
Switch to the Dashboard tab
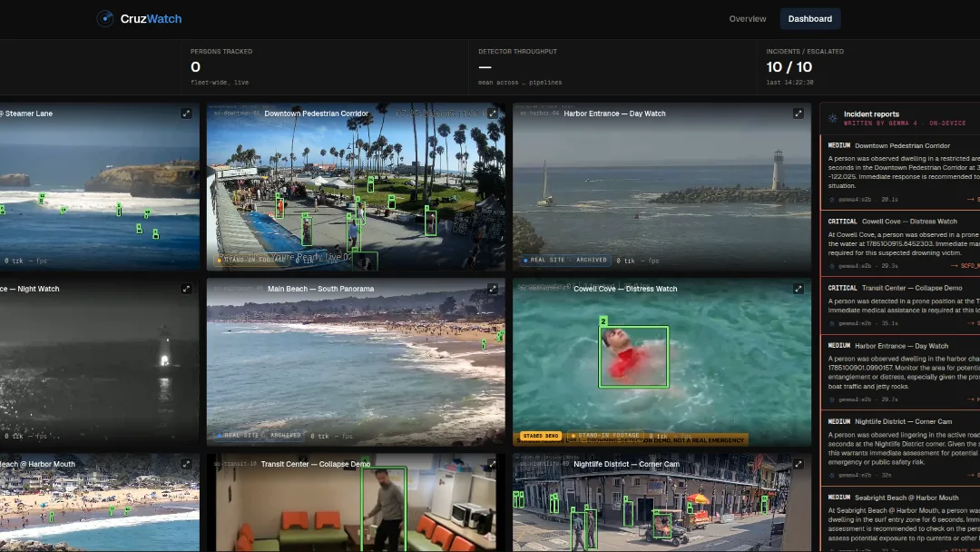(x=809, y=19)
